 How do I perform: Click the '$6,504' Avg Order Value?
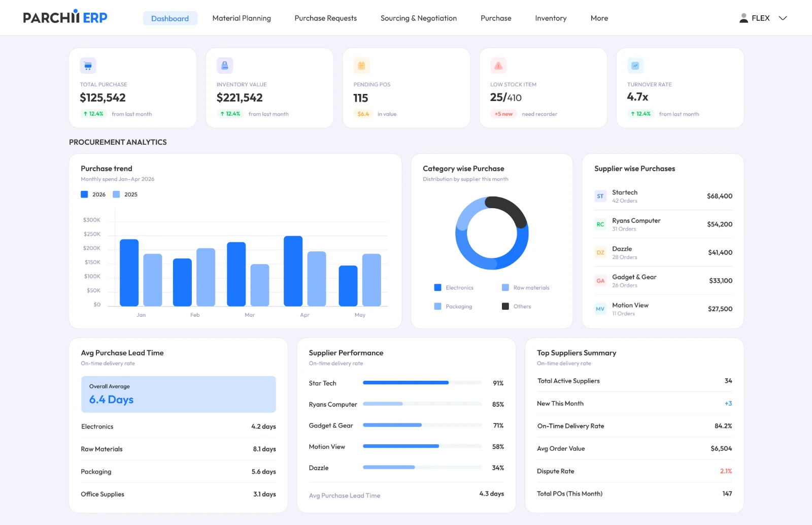(721, 449)
